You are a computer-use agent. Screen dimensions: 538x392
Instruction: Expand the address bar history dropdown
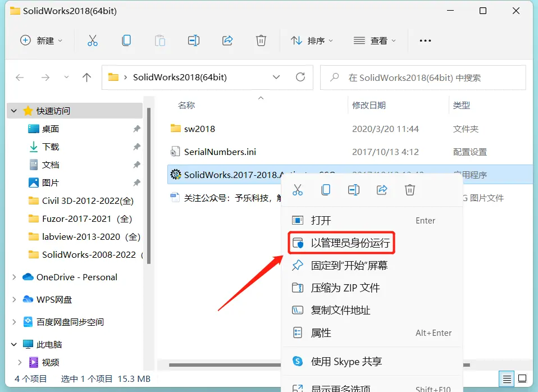(x=276, y=78)
